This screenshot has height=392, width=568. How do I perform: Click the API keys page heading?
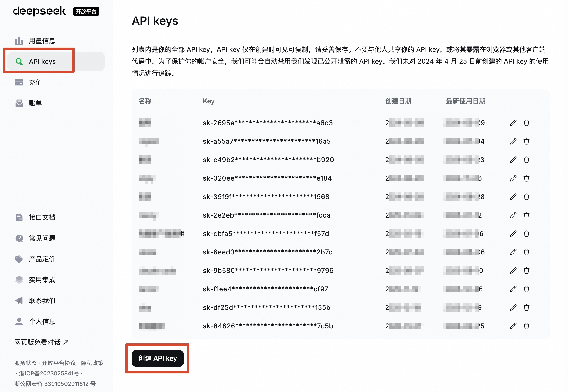tap(155, 21)
